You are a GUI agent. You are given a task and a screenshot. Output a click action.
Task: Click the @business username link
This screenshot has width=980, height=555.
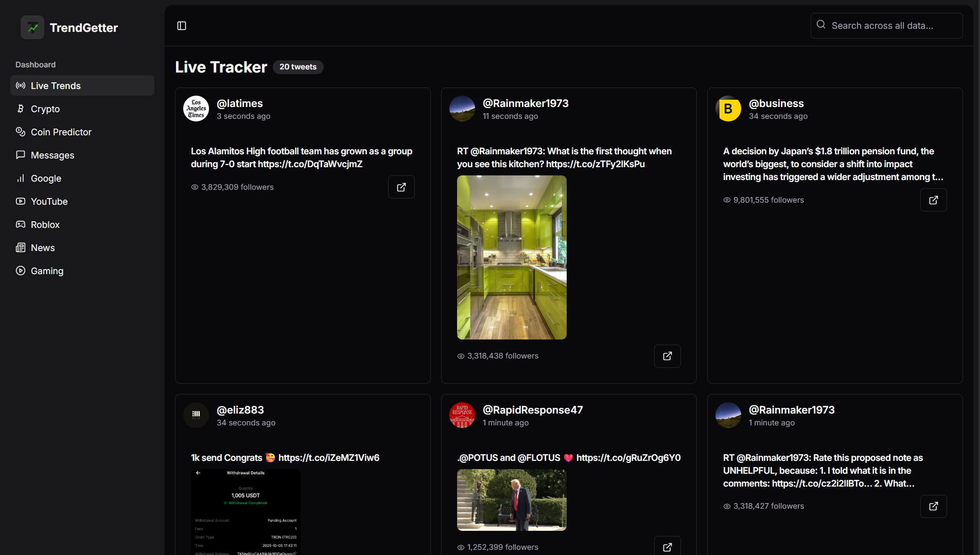click(x=776, y=103)
